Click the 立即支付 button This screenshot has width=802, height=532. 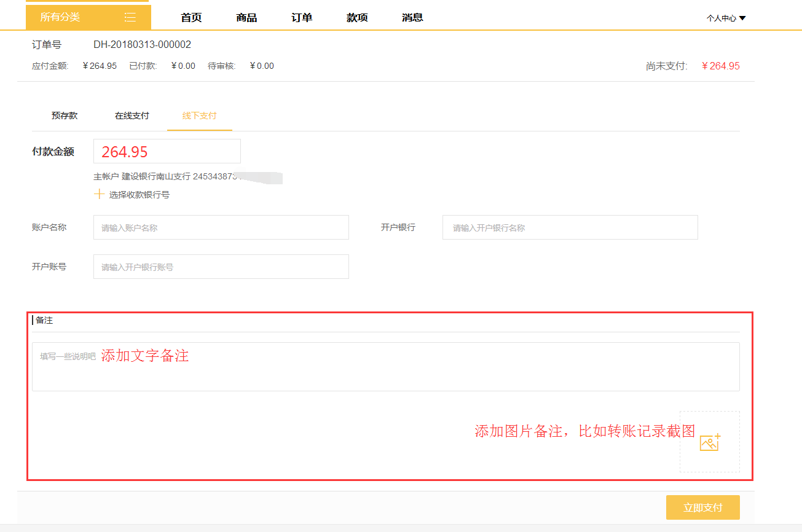click(703, 507)
